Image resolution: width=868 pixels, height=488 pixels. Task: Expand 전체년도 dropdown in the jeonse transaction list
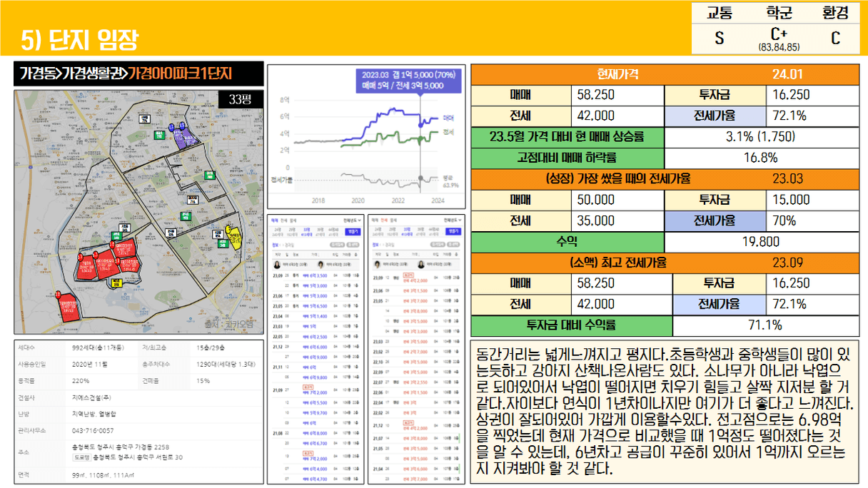[x=453, y=220]
